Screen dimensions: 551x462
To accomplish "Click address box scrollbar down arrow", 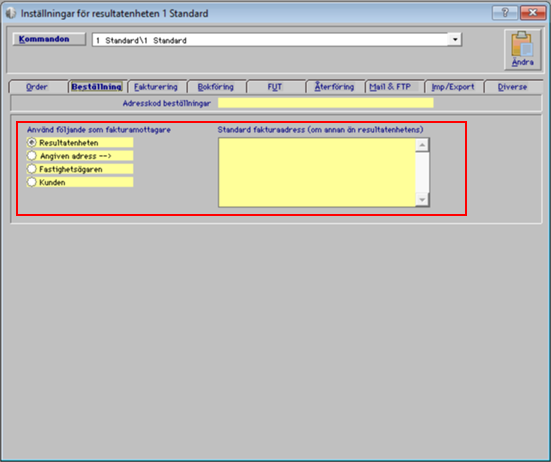I will click(x=422, y=200).
